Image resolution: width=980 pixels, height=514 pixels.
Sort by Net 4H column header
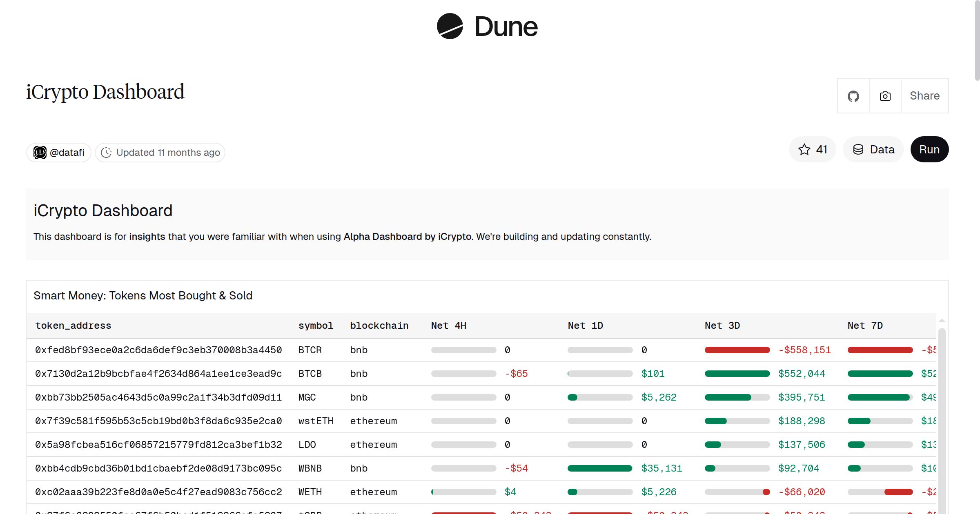pos(448,326)
